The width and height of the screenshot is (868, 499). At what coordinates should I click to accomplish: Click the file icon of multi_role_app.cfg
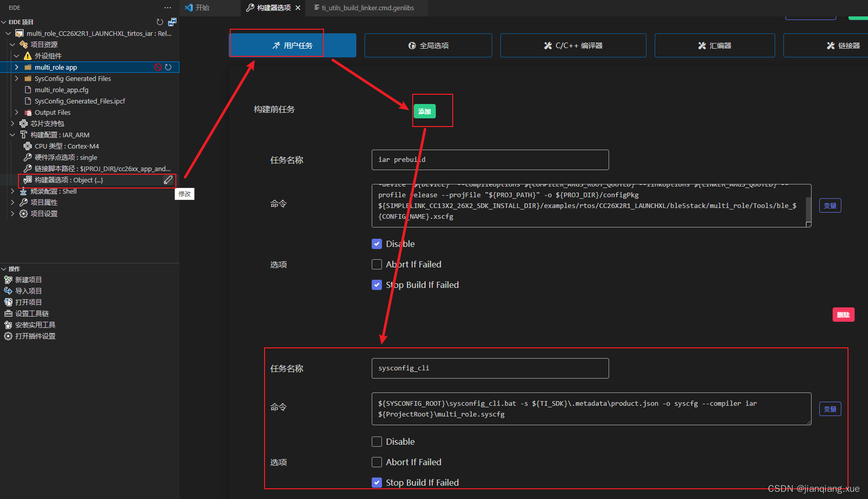[28, 90]
